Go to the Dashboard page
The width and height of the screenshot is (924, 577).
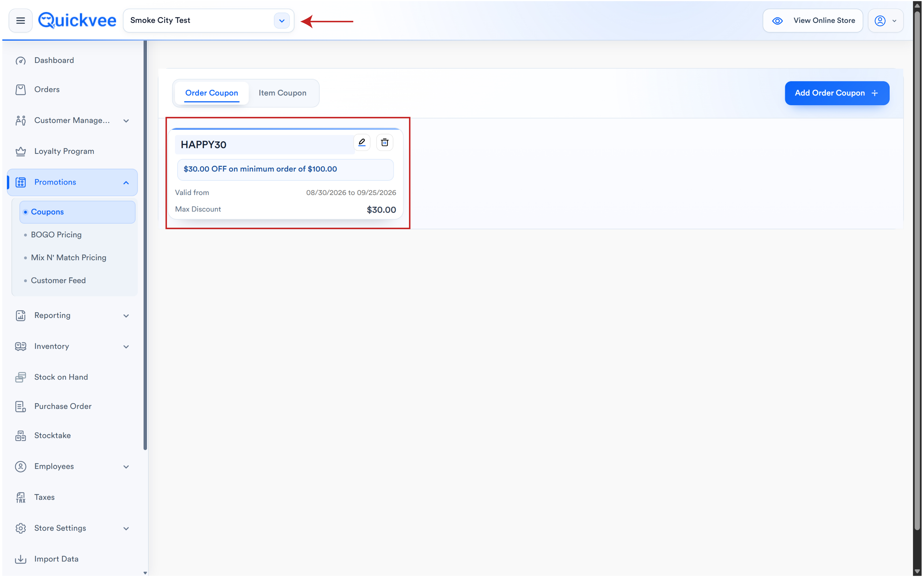pyautogui.click(x=54, y=61)
